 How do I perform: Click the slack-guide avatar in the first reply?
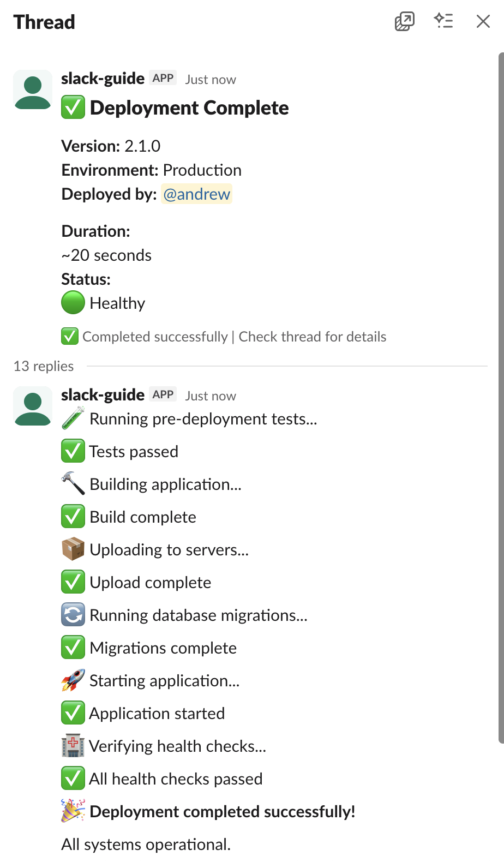[x=32, y=406]
